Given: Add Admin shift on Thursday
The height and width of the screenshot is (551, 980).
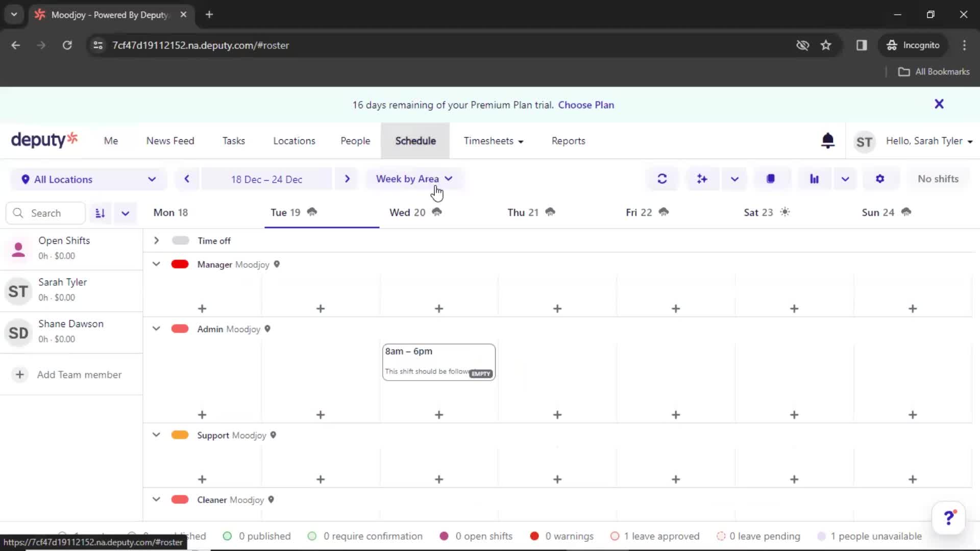Looking at the screenshot, I should (x=557, y=415).
